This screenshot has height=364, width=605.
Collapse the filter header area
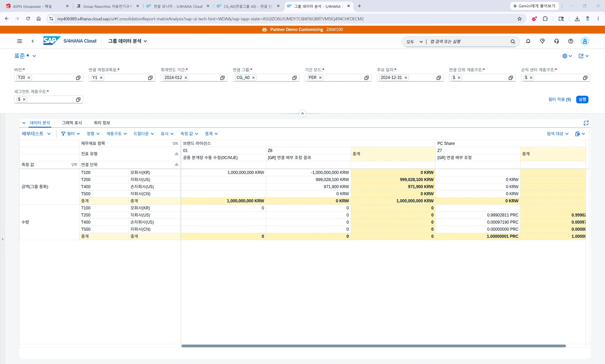[x=302, y=113]
